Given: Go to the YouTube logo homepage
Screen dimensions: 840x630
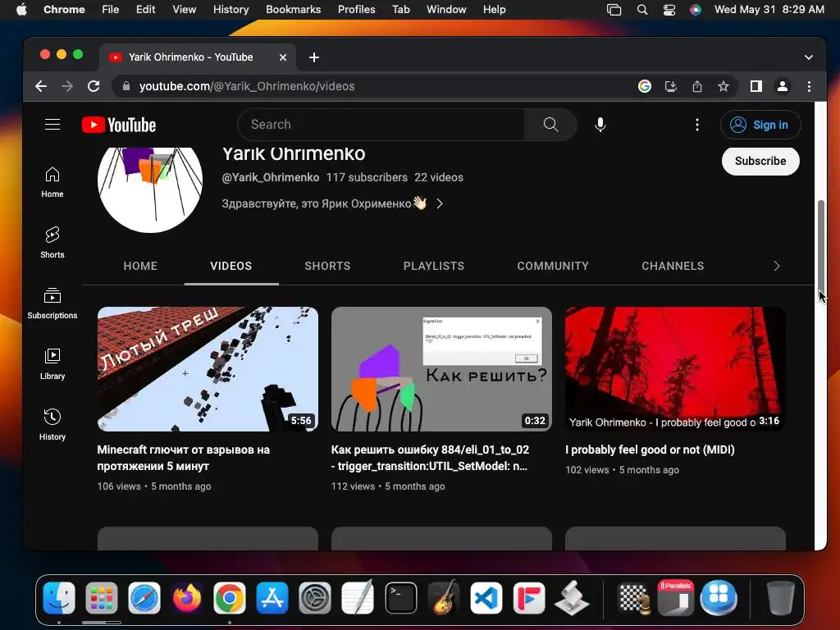Looking at the screenshot, I should point(119,125).
